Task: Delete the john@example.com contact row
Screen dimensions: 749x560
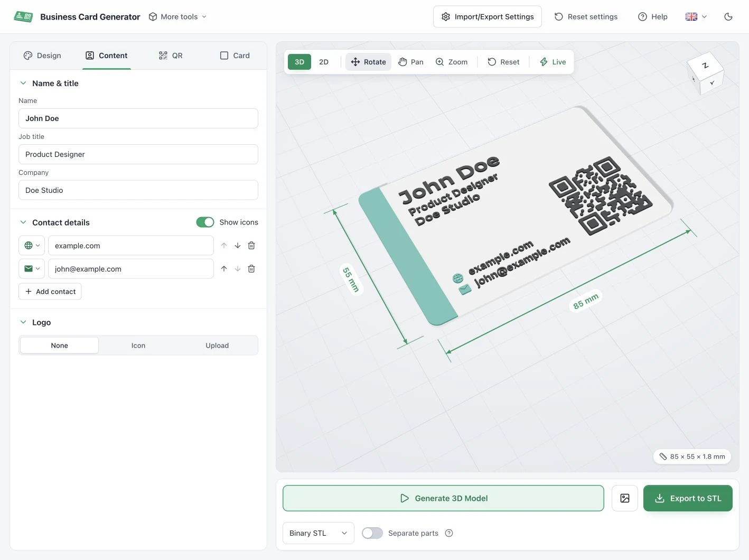Action: (251, 269)
